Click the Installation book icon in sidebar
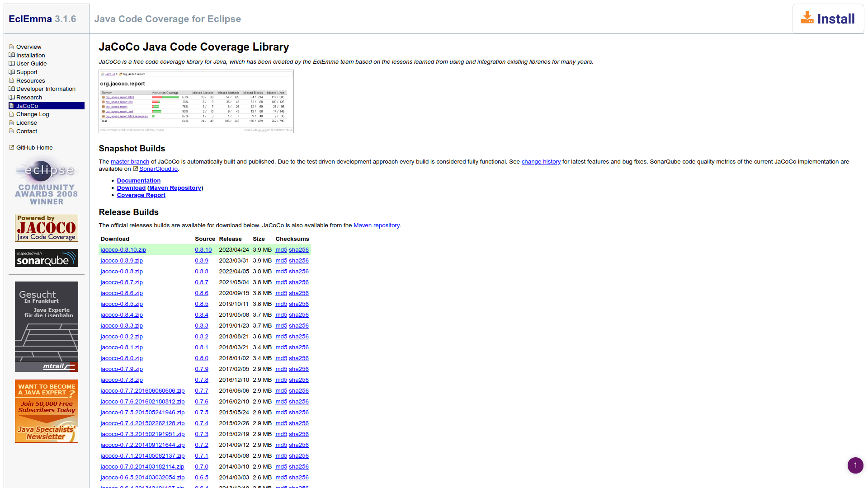Screen dimensions: 868x488 [12, 55]
